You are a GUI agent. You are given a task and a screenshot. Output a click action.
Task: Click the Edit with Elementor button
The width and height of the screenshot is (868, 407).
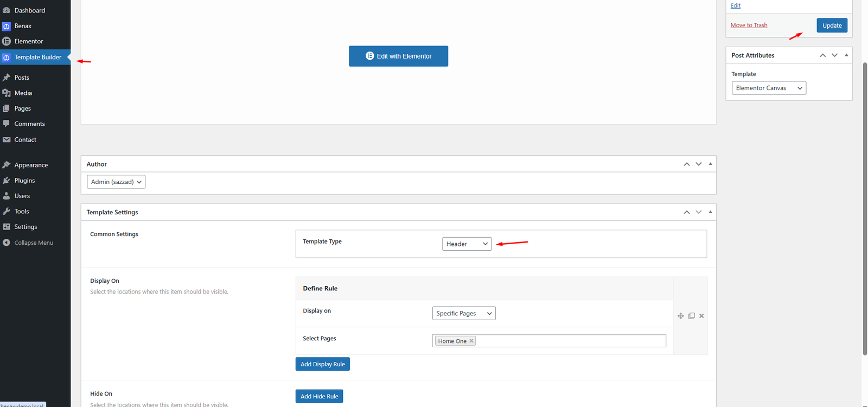click(398, 56)
